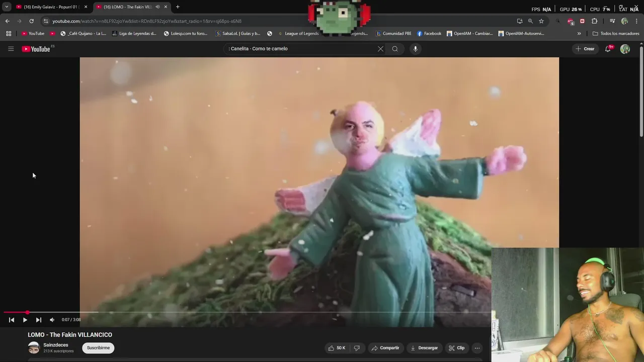
Task: View site information icon
Action: [x=46, y=21]
